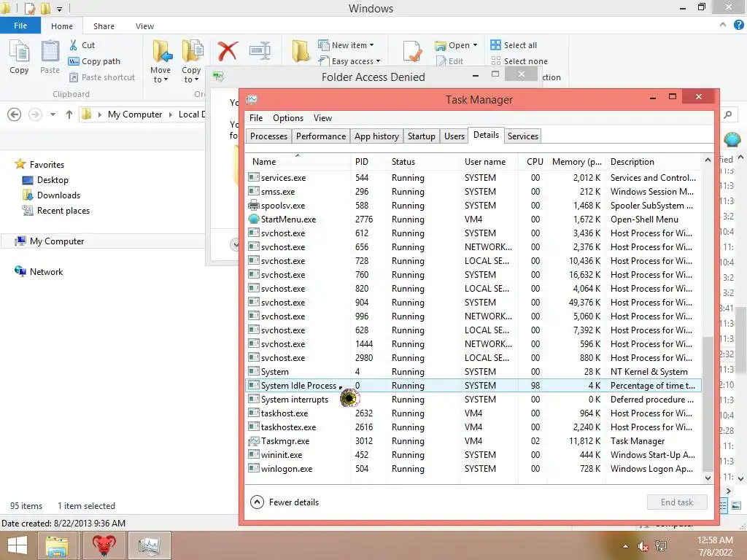747x560 pixels.
Task: Click the process list scrollbar down arrow
Action: point(708,478)
